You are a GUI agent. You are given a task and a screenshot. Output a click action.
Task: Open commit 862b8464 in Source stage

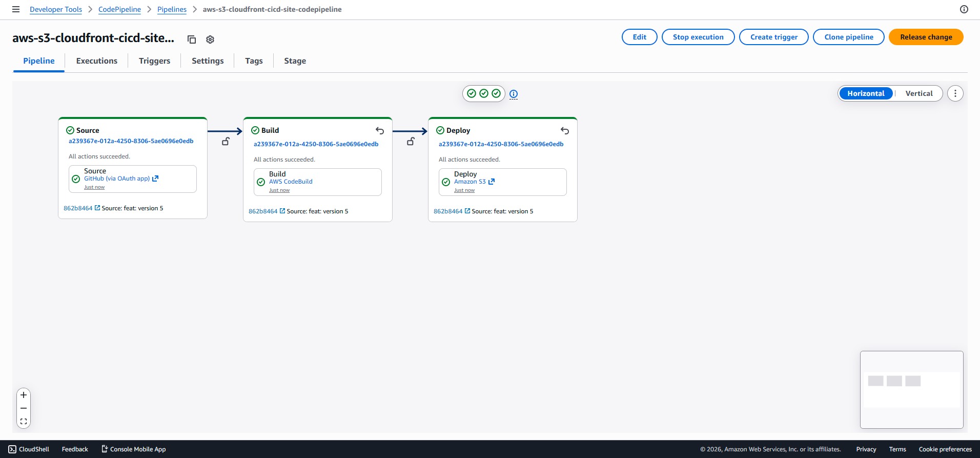click(78, 208)
